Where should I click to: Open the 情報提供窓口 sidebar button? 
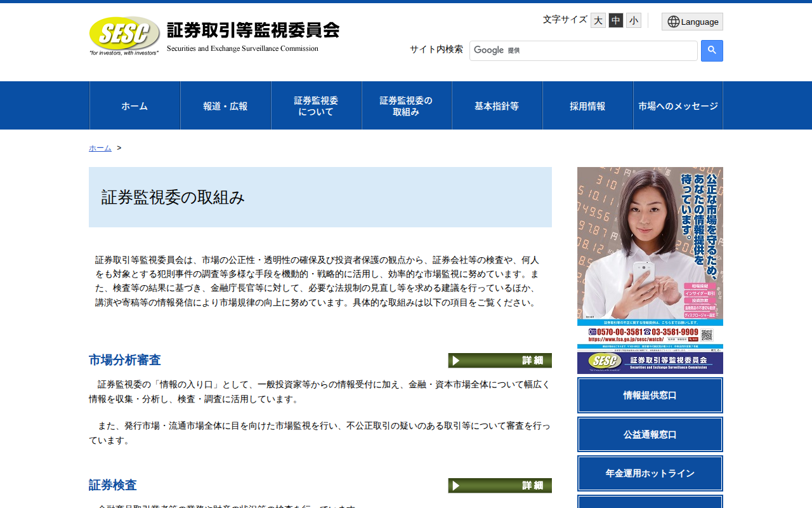click(650, 395)
